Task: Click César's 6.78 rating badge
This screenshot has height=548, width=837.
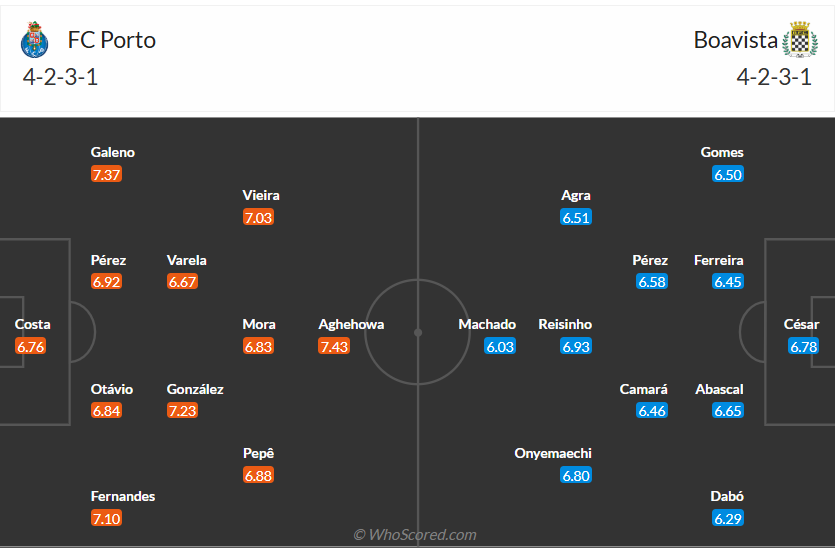Action: 803,346
